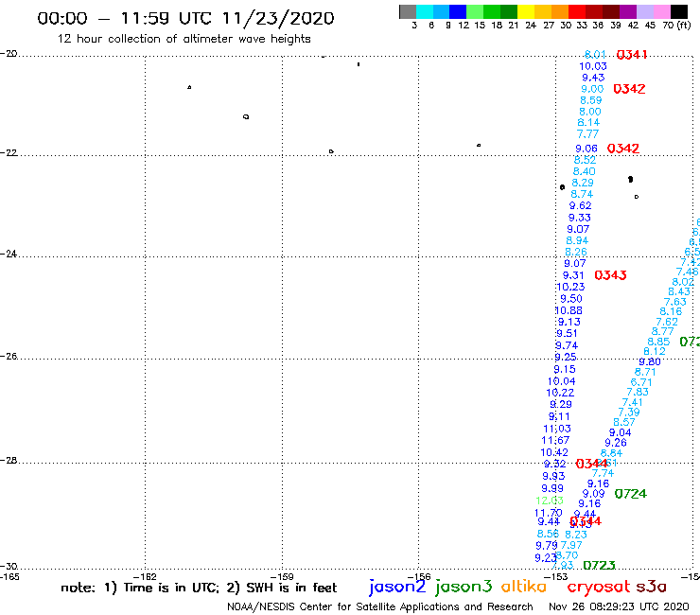The height and width of the screenshot is (615, 700).
Task: Click the -162 longitude axis label
Action: tap(145, 576)
